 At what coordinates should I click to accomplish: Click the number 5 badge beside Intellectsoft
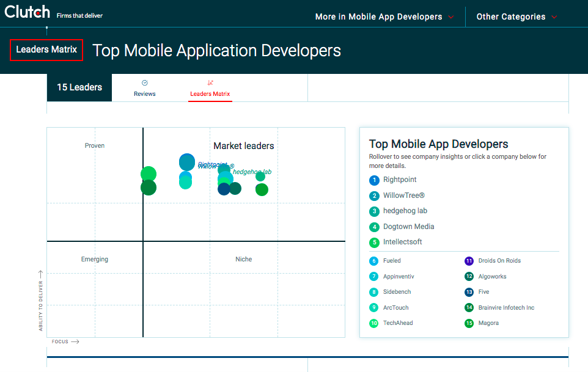374,243
